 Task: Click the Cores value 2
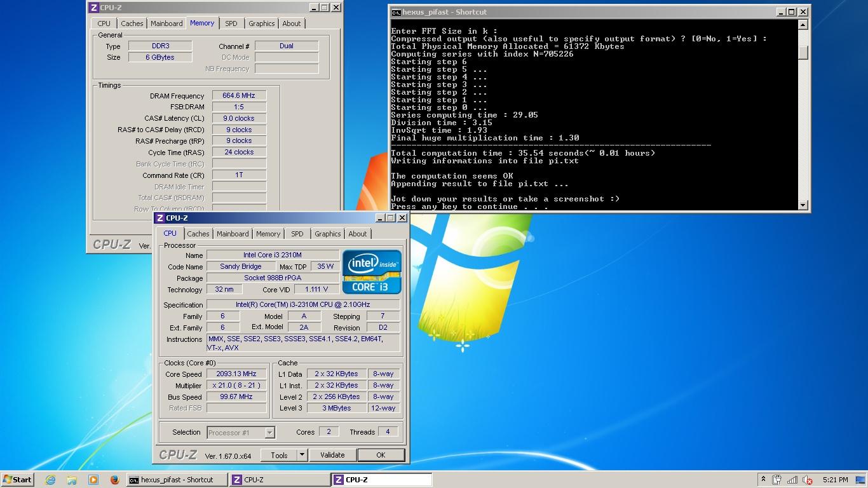[x=329, y=431]
